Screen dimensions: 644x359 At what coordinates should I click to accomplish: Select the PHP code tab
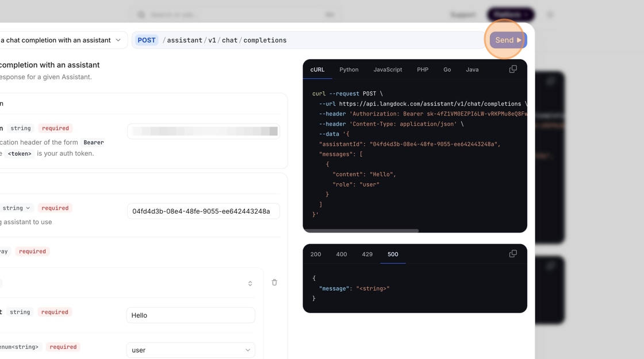[x=423, y=70]
